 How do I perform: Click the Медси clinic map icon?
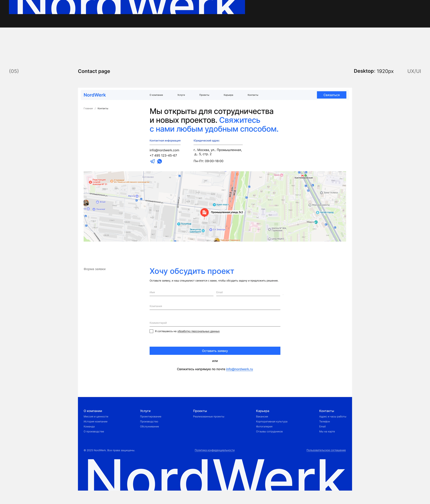click(x=316, y=222)
